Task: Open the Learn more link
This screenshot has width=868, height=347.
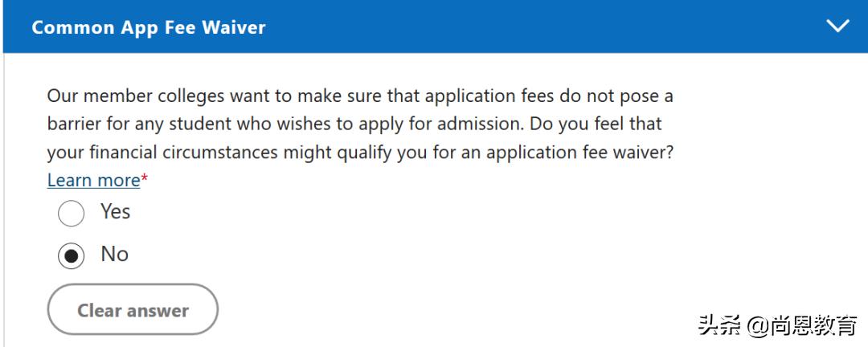Action: click(93, 180)
